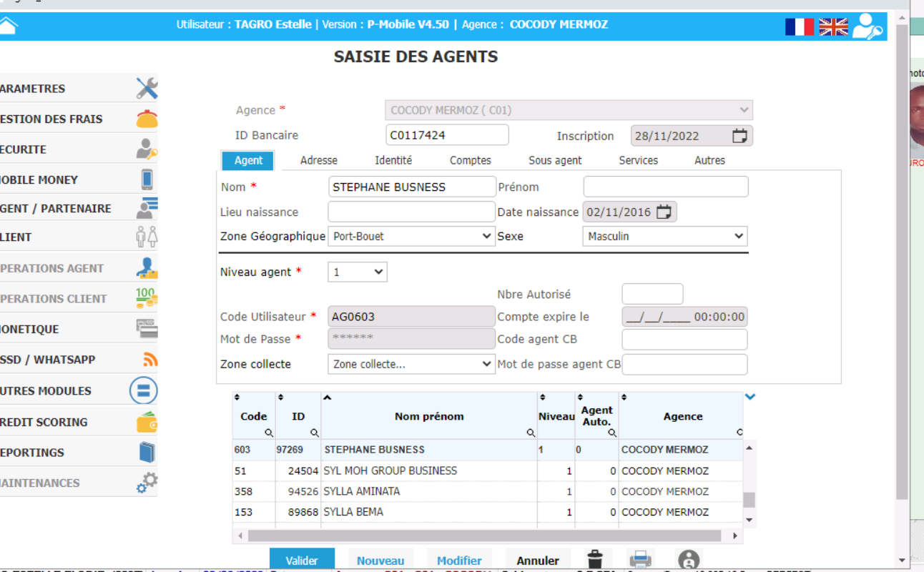Click the trash delete icon
Screen dimensions: 924x572
(595, 560)
